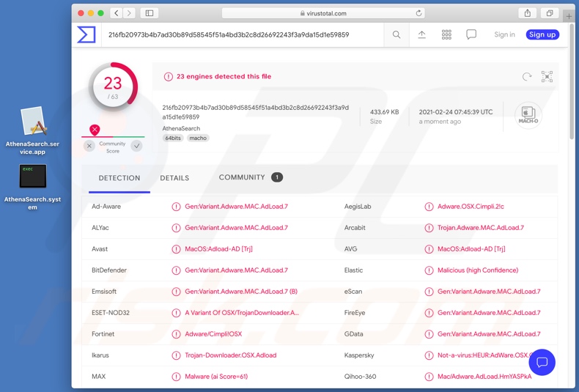Reload page in address bar

point(418,13)
